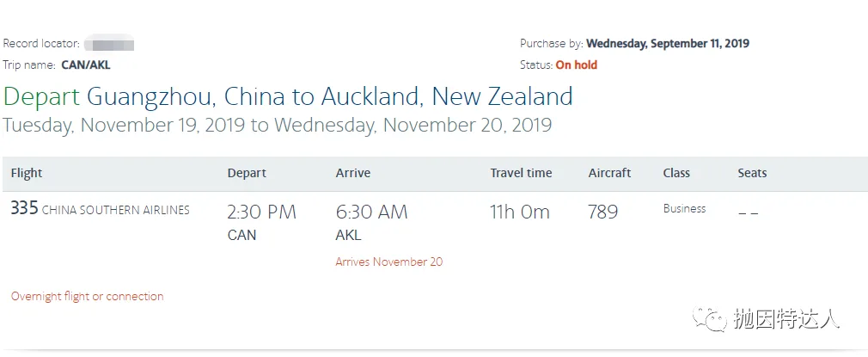868x357 pixels.
Task: Click the Flight column header
Action: 27,173
